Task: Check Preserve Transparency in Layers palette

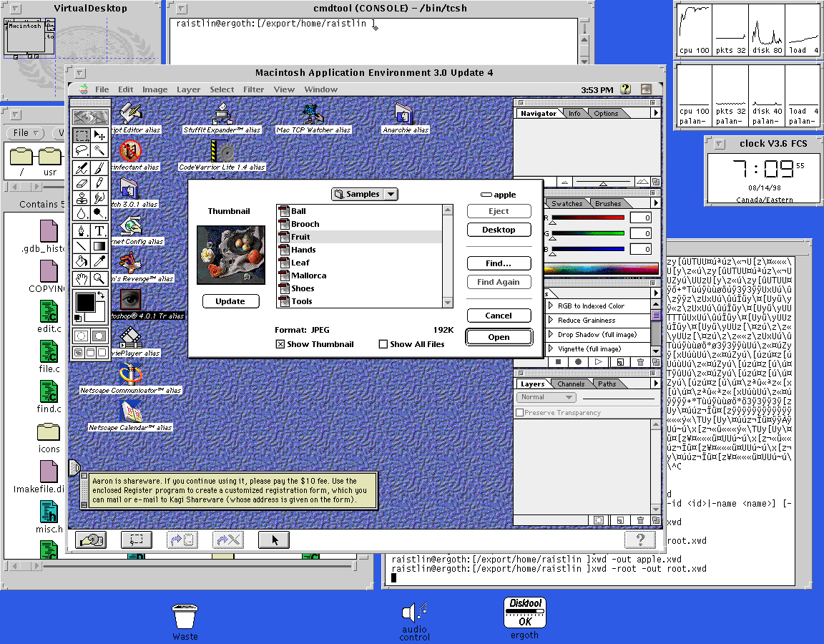Action: pos(520,413)
